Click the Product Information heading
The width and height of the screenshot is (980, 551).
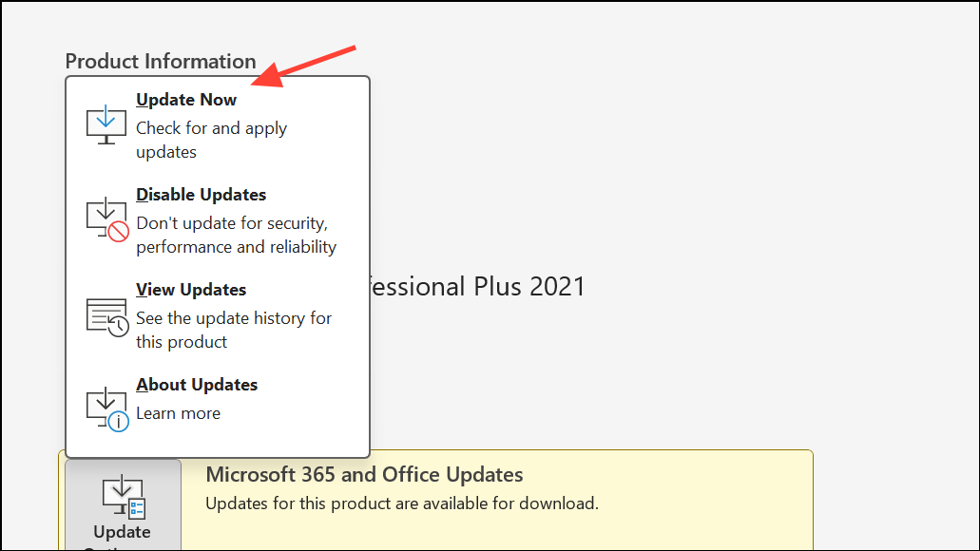(x=161, y=61)
